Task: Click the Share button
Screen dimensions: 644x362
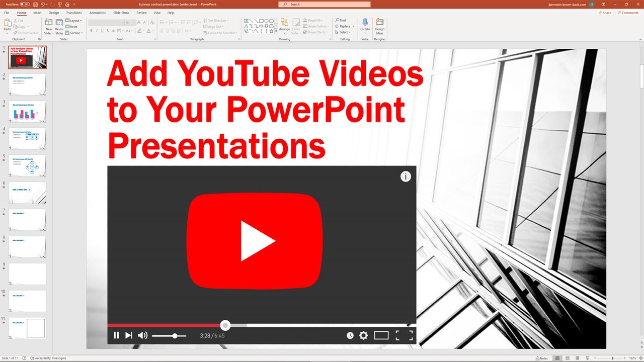Action: coord(605,13)
